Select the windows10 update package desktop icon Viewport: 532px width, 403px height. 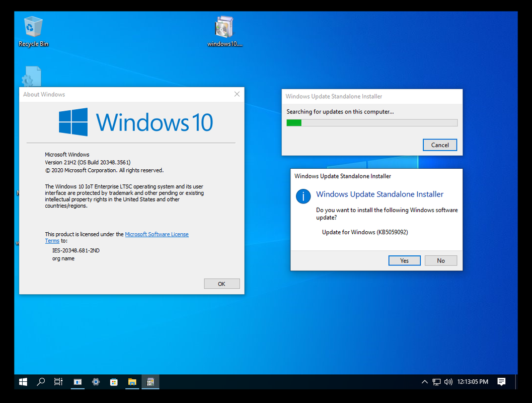224,31
